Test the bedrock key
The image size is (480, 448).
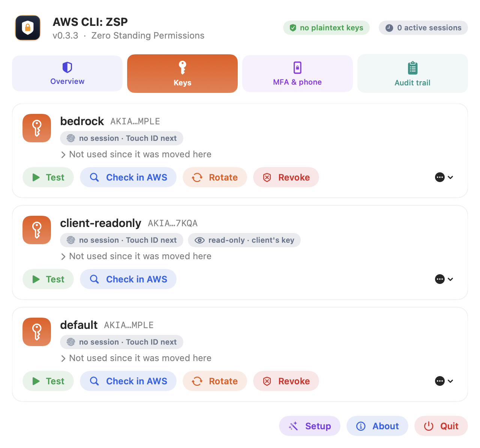[48, 177]
